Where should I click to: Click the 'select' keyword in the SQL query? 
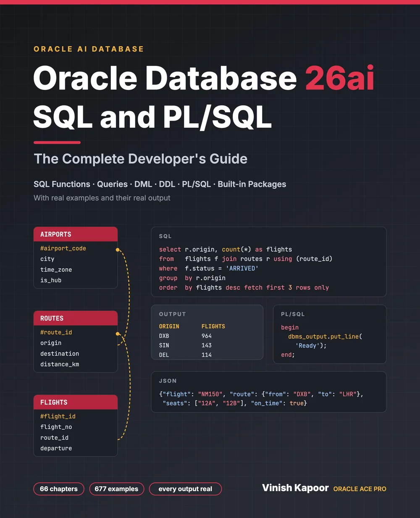tap(170, 250)
